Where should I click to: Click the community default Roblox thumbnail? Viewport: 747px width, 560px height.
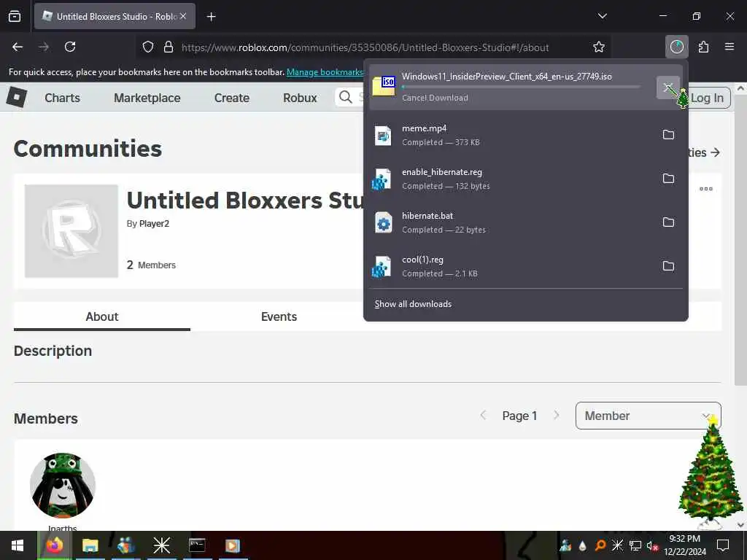pos(71,231)
